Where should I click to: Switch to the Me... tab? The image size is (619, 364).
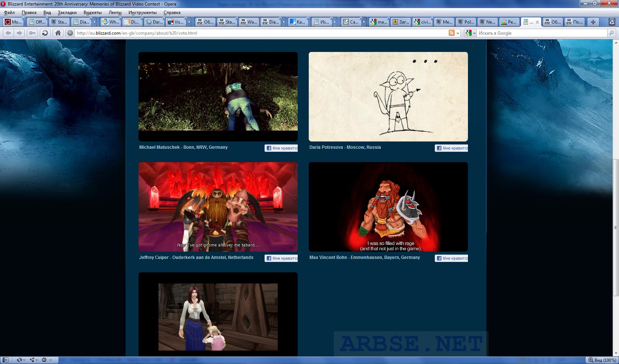coord(444,22)
